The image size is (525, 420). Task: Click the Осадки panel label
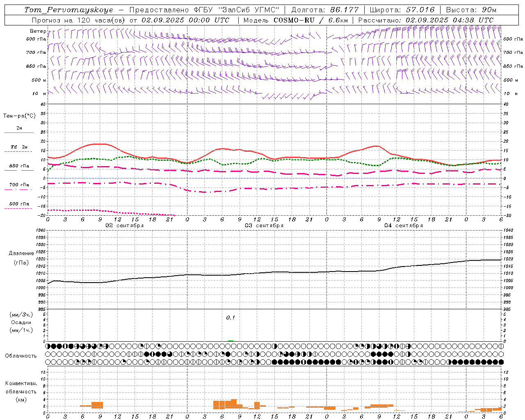(x=21, y=322)
